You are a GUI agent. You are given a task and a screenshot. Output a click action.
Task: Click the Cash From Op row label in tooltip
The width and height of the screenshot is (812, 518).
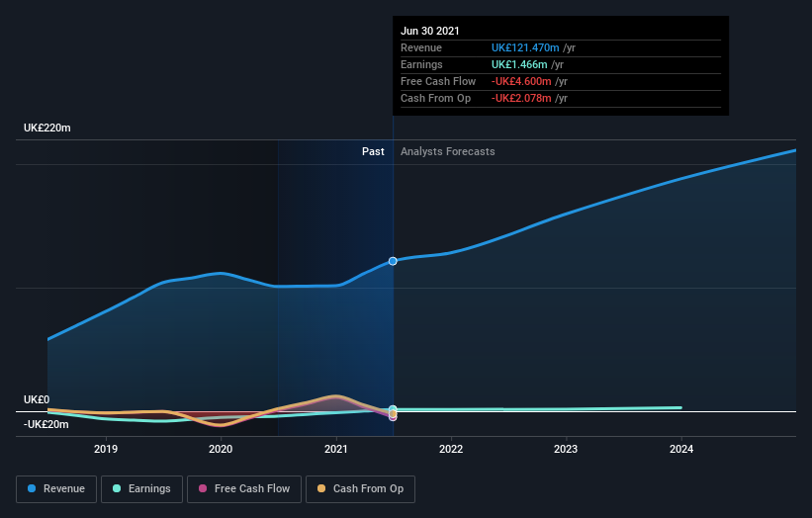coord(435,98)
